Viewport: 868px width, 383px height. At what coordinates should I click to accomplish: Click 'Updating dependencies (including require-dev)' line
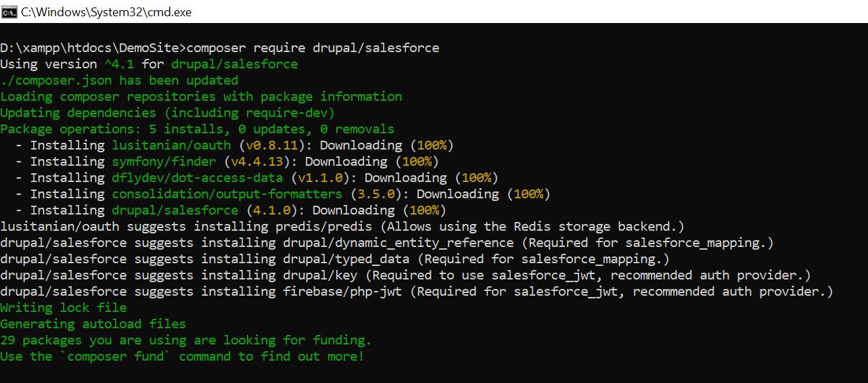(x=167, y=113)
